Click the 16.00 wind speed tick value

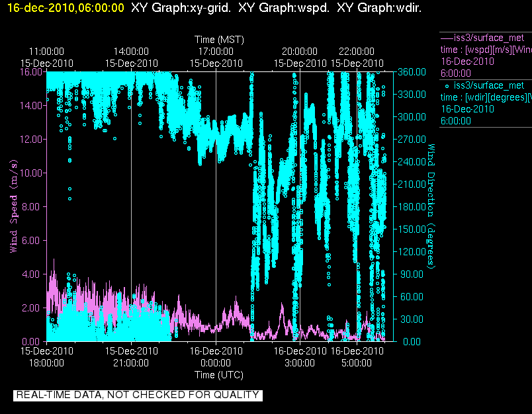pyautogui.click(x=31, y=72)
